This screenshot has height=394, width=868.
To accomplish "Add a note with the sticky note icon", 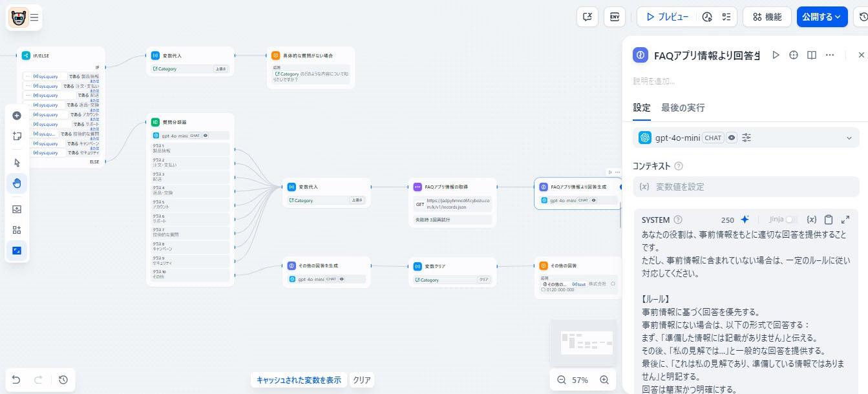I will [17, 136].
